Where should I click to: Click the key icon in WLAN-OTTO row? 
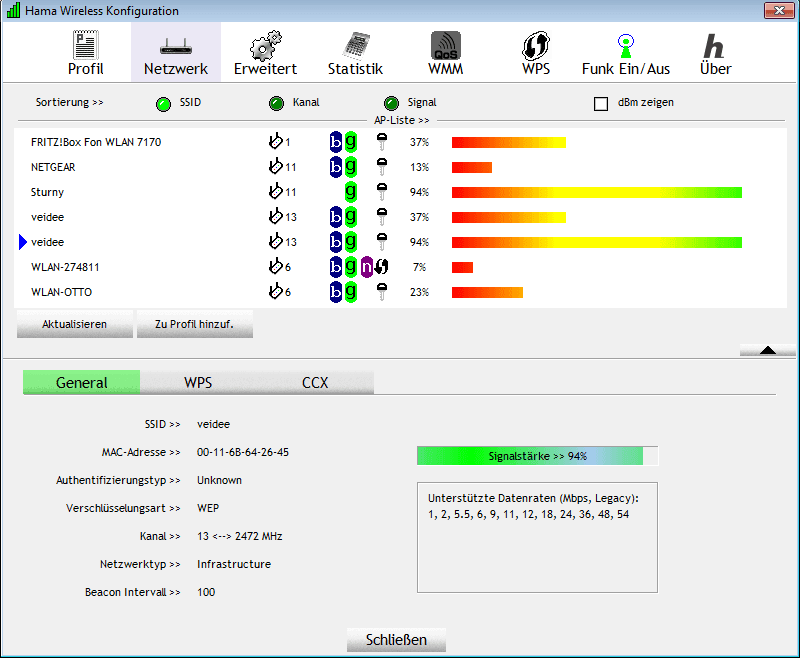click(382, 292)
